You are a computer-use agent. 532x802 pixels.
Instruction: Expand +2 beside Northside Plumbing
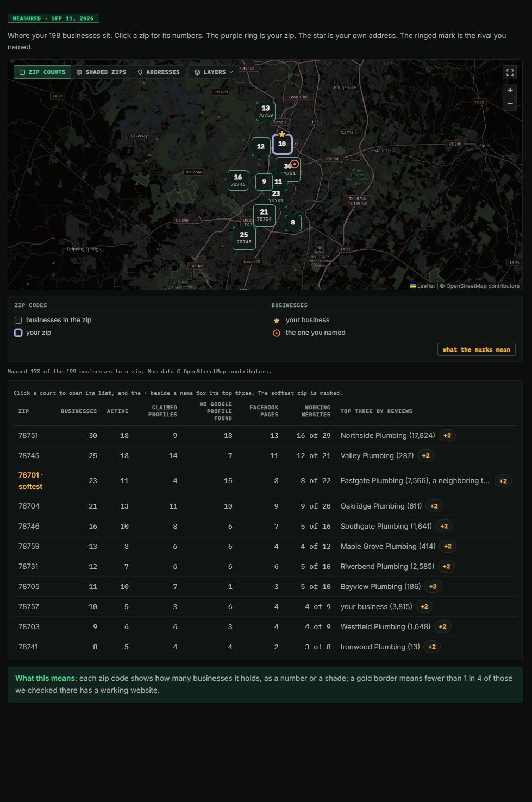447,436
